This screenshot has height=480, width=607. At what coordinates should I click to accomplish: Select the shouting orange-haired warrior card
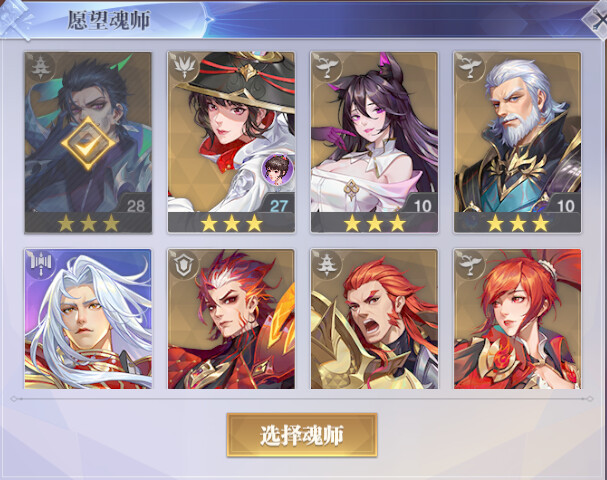[x=374, y=319]
